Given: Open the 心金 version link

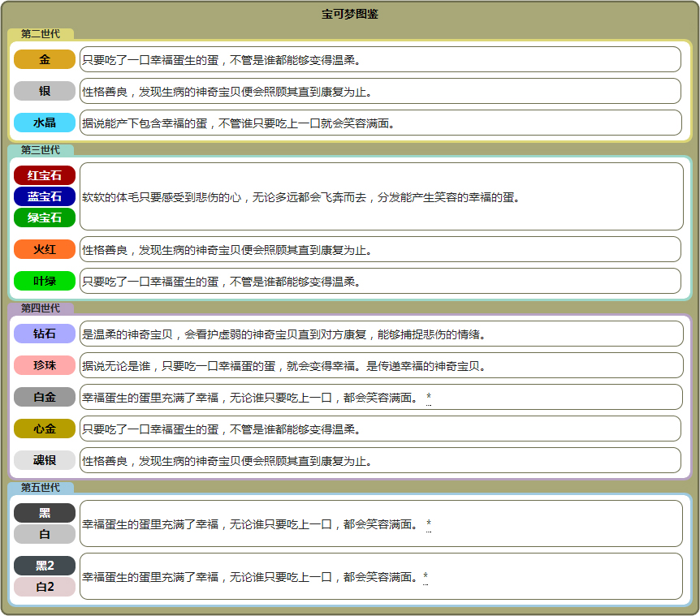Looking at the screenshot, I should coord(45,429).
